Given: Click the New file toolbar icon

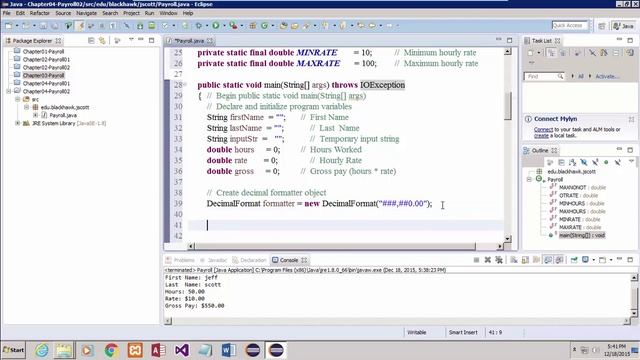Looking at the screenshot, I should click(9, 26).
